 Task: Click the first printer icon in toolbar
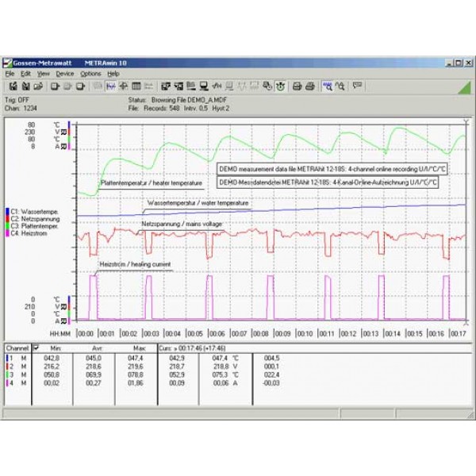pos(297,86)
